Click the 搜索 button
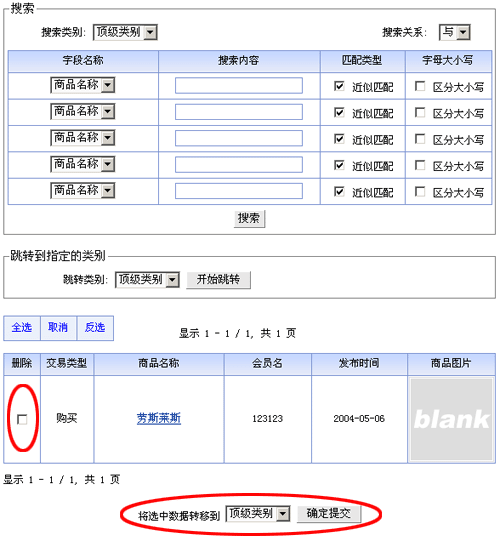The width and height of the screenshot is (500, 541). (249, 218)
